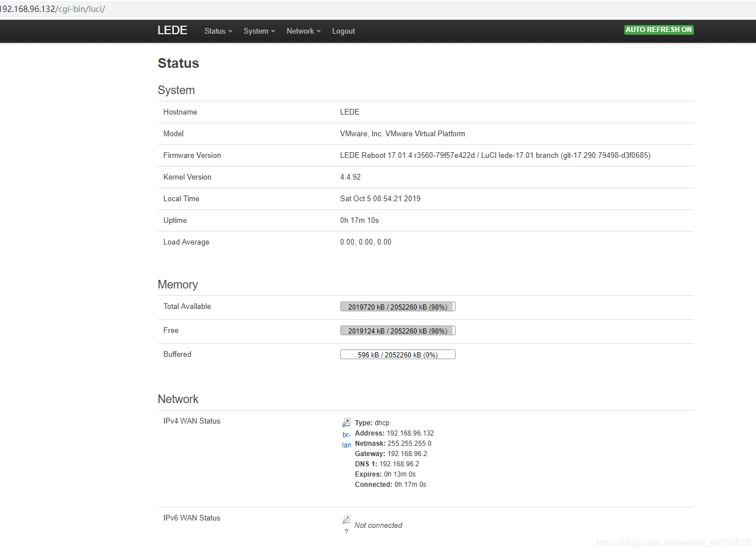This screenshot has height=553, width=756.
Task: Select the Gateway 192.168.96.2 line
Action: coord(391,454)
